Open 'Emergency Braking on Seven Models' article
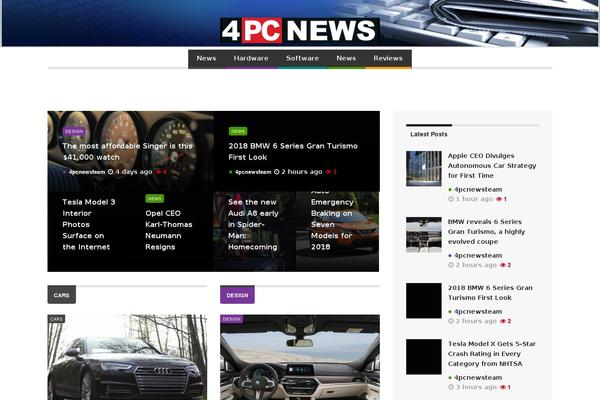 tap(332, 225)
